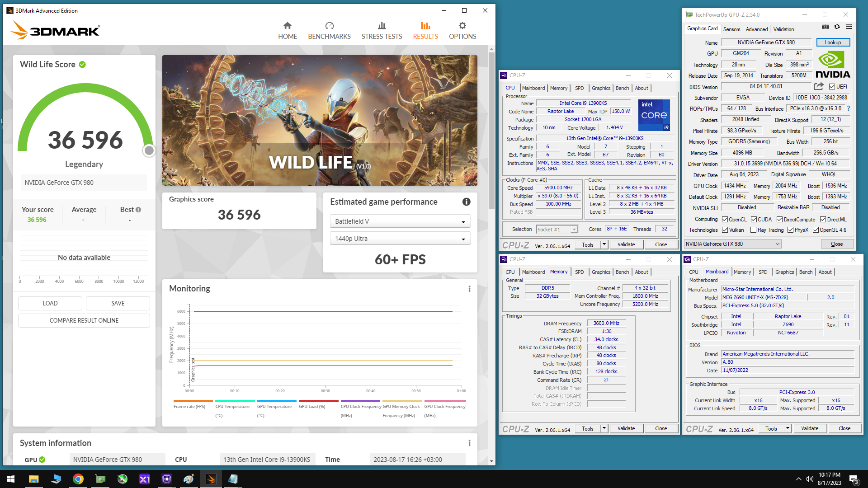Switch to Advanced tab in GPU-Z
The width and height of the screenshot is (868, 488).
point(756,29)
